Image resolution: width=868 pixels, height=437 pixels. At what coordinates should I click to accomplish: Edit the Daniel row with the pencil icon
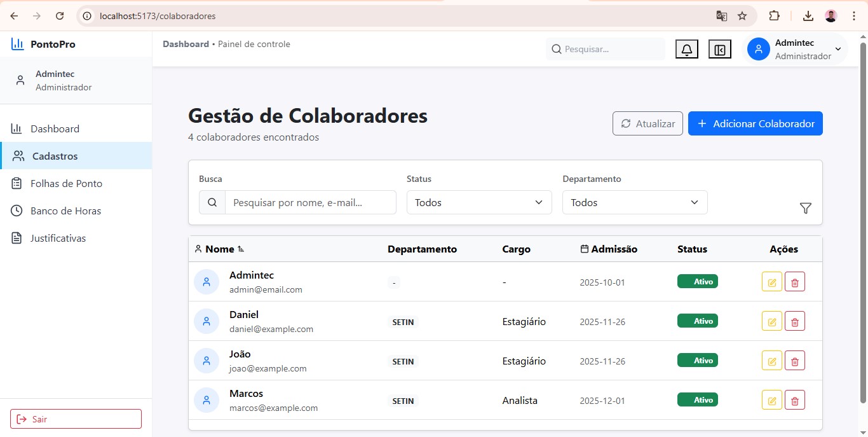[x=771, y=321]
